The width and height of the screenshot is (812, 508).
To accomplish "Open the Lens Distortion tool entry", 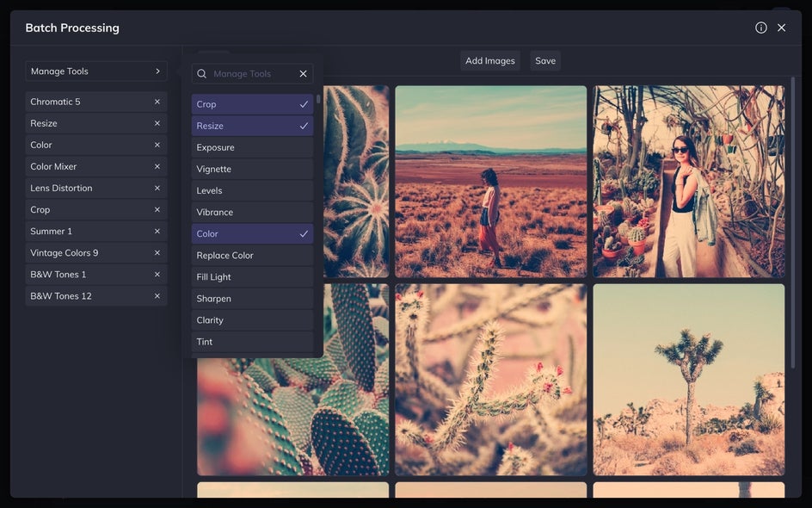I will pos(96,189).
